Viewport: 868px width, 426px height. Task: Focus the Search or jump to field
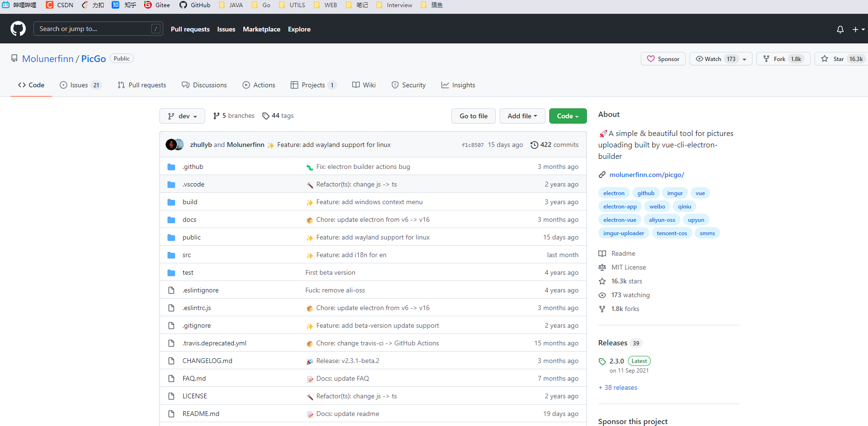point(98,29)
